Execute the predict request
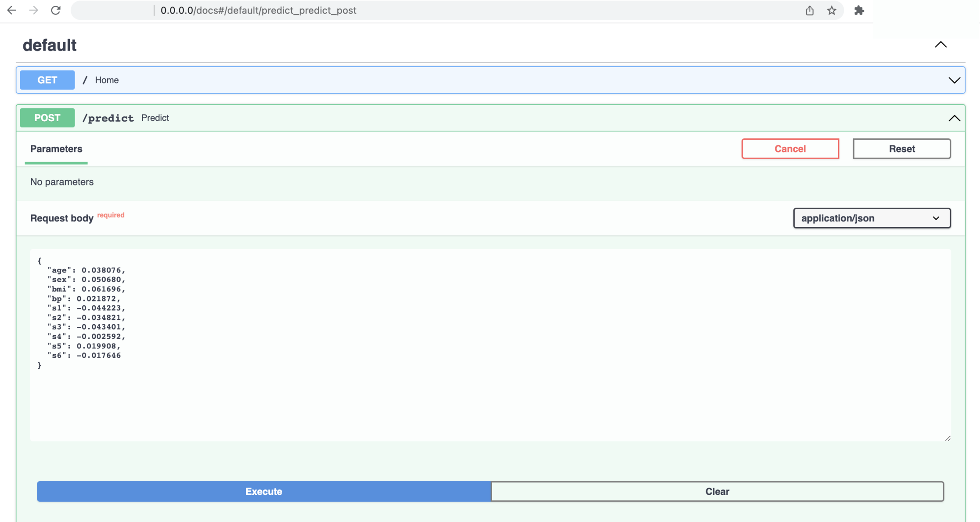Screen dimensions: 980x522 click(264, 491)
